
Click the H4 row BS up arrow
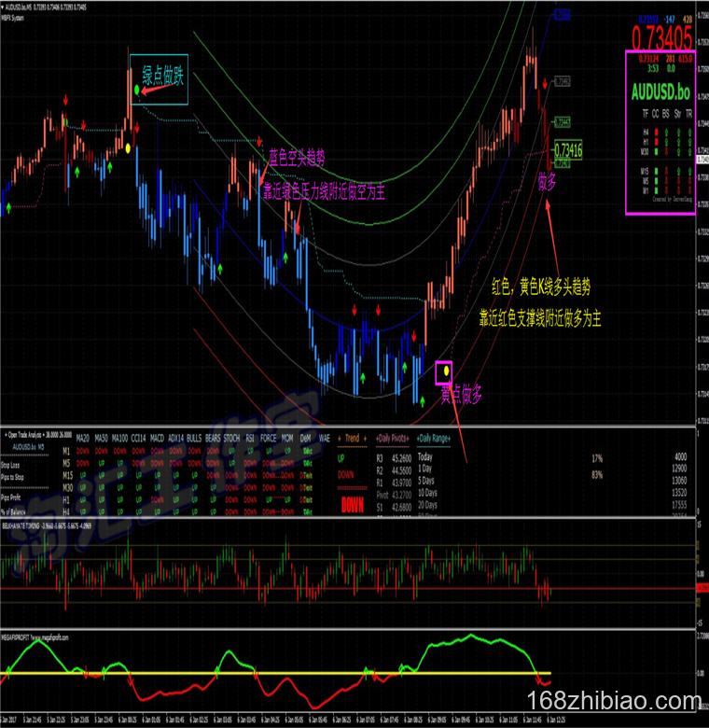[666, 132]
